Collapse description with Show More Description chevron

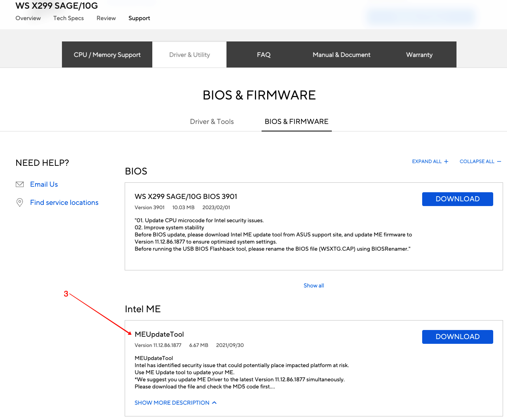(214, 403)
